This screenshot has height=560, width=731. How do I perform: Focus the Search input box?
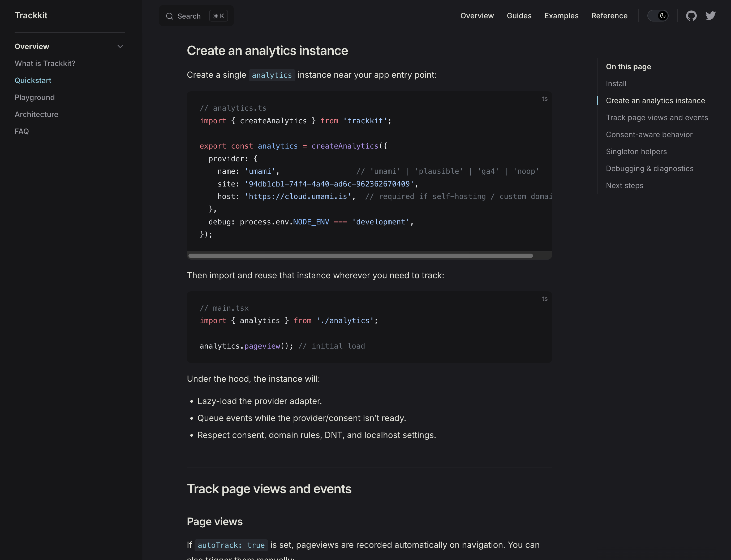pyautogui.click(x=189, y=16)
